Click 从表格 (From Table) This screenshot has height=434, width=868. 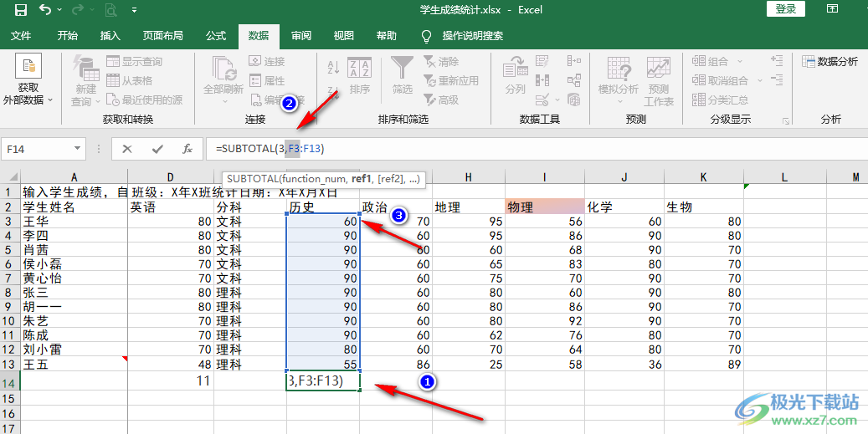click(130, 81)
